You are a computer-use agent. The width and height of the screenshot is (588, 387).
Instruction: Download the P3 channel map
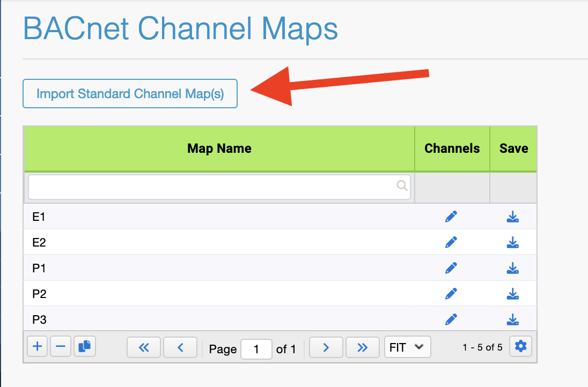coord(513,319)
